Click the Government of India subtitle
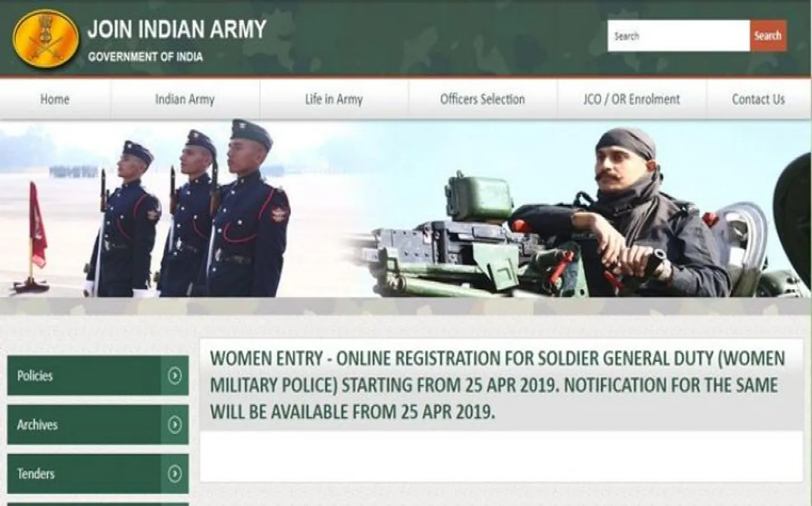The image size is (812, 506). coord(145,57)
